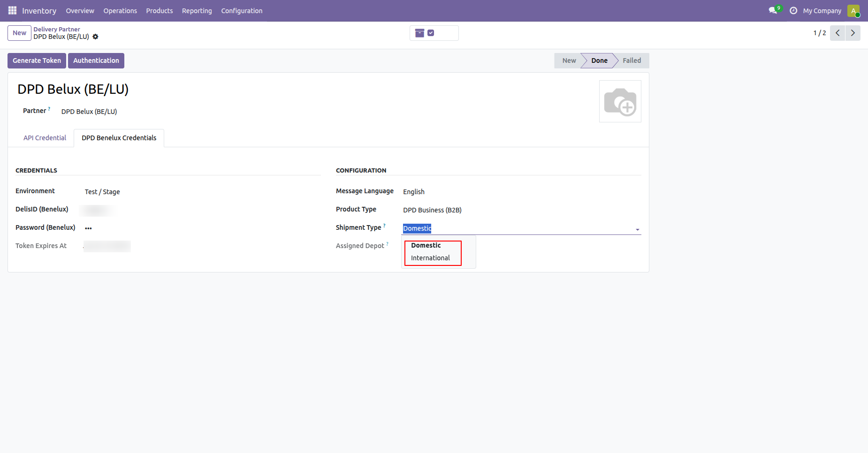Screen dimensions: 868x453
Task: Choose International from the dropdown list
Action: (x=430, y=258)
